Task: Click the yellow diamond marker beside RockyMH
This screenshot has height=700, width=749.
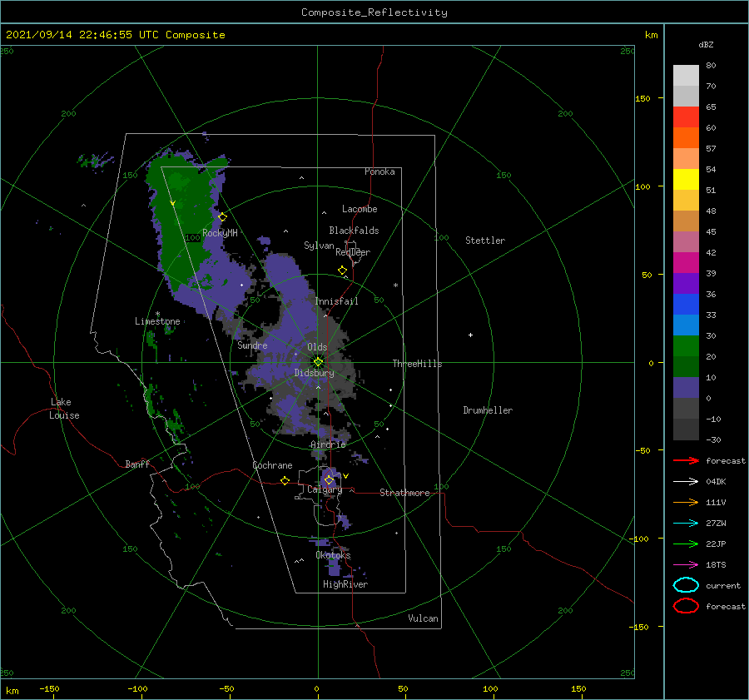Action: [x=222, y=217]
